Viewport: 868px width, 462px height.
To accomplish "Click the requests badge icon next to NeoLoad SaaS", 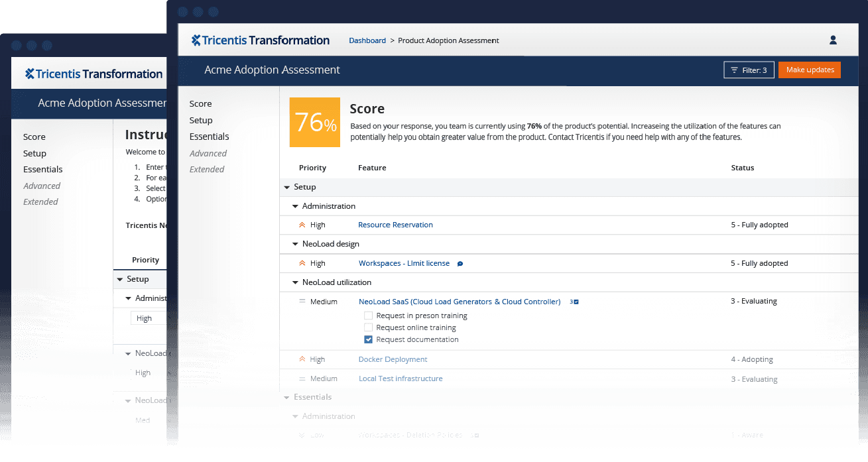I will click(574, 302).
